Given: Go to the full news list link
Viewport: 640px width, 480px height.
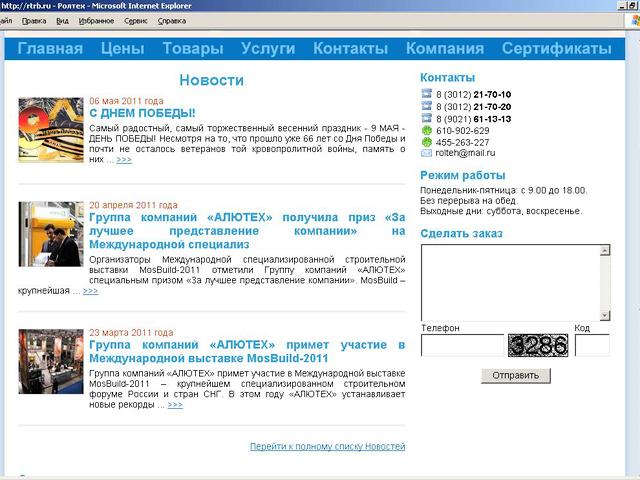Looking at the screenshot, I should click(327, 447).
